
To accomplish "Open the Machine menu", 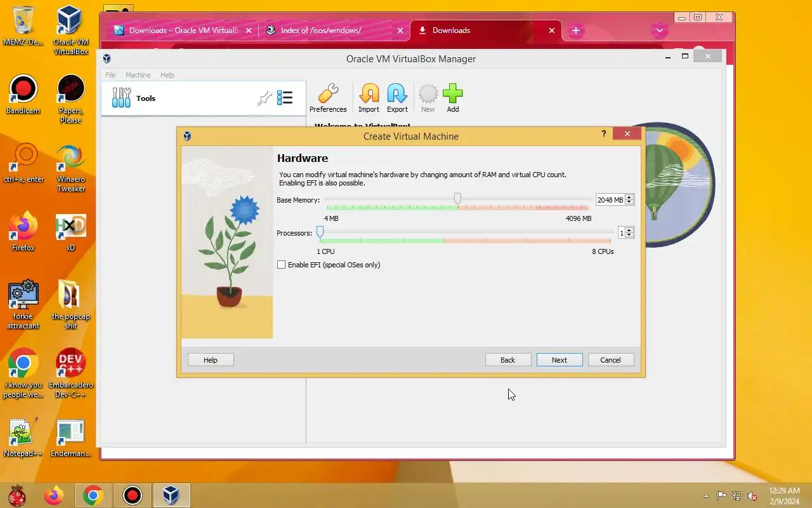I will pyautogui.click(x=138, y=75).
